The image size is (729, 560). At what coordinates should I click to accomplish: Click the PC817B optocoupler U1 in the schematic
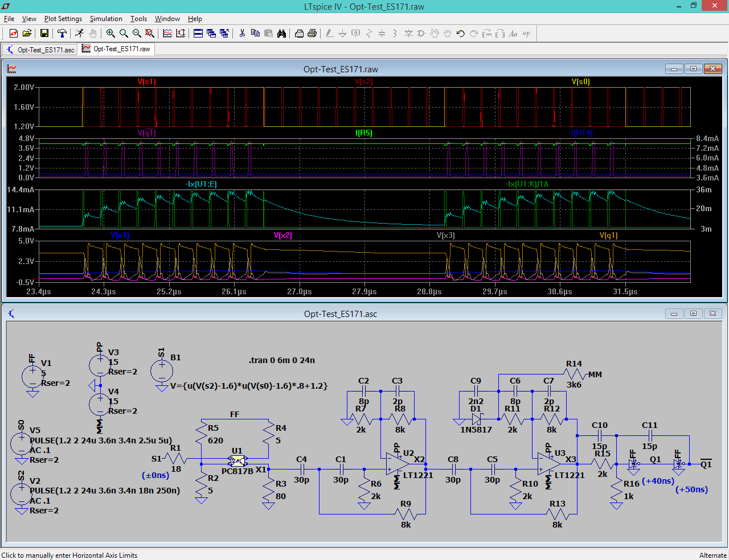237,460
